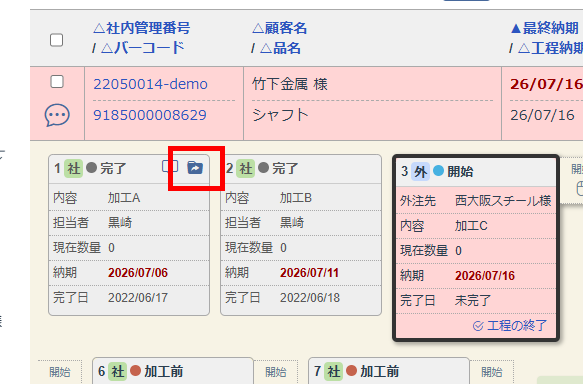Select 未完了 completion status on card 3
The image size is (583, 384).
click(473, 301)
